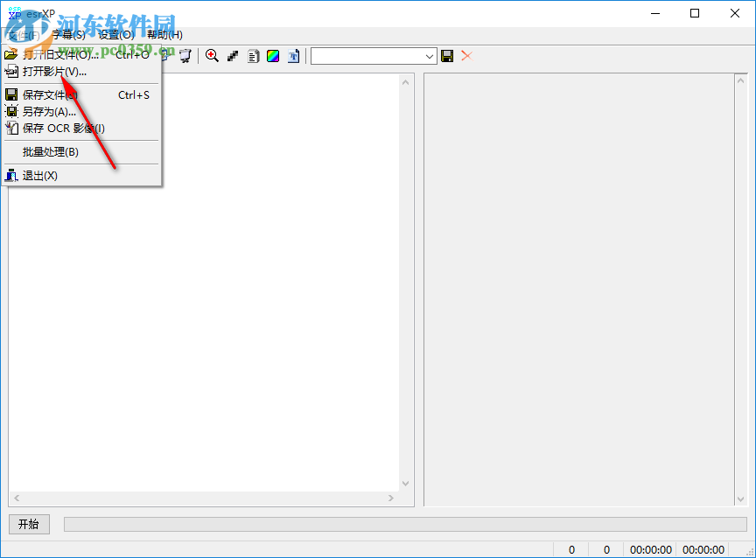The width and height of the screenshot is (756, 558).
Task: Click the esrXP application title icon
Action: click(x=15, y=13)
